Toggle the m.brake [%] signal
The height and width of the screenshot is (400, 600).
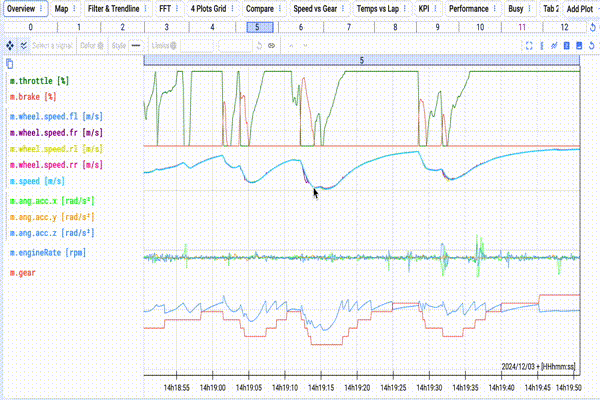point(32,96)
